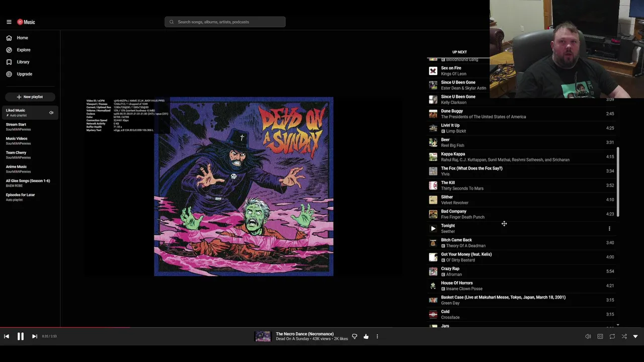Create a New playlist
This screenshot has height=362, width=644.
(x=30, y=97)
